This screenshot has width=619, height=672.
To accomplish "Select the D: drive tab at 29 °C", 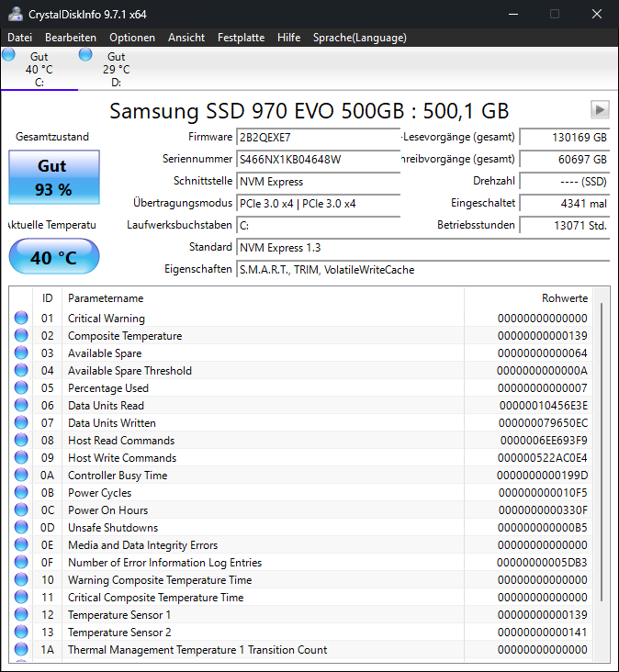I will click(x=116, y=69).
